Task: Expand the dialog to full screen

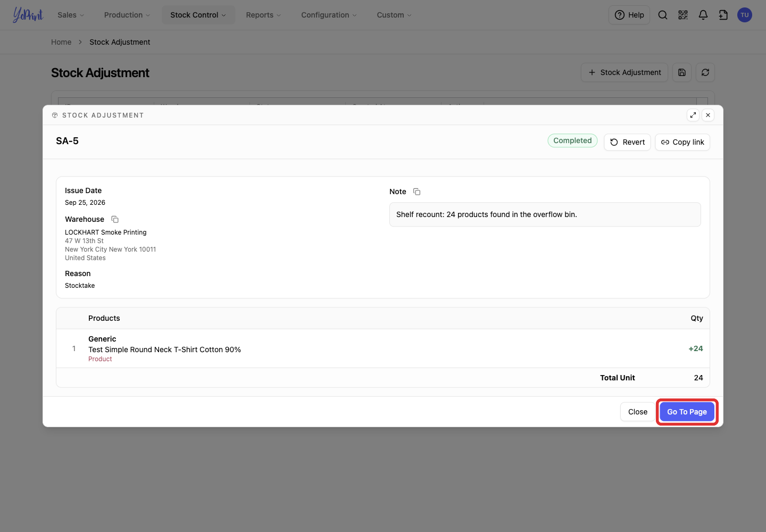Action: click(x=693, y=115)
